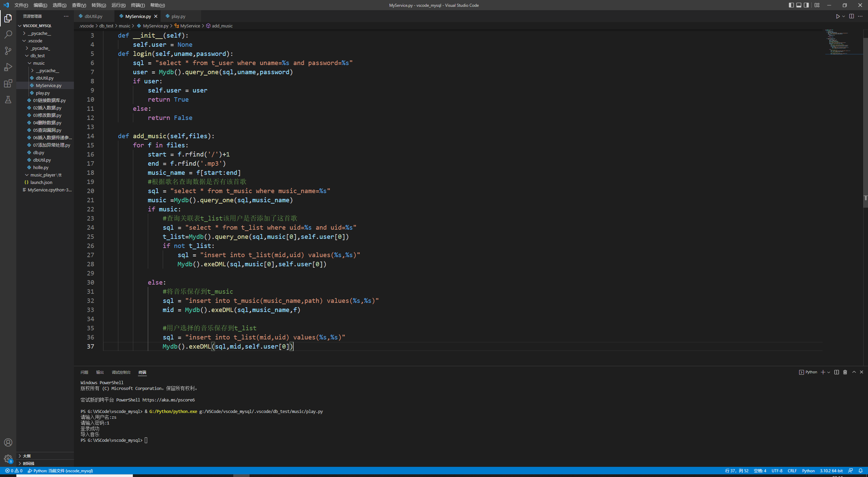Open the Extensions view
This screenshot has width=868, height=477.
click(8, 83)
